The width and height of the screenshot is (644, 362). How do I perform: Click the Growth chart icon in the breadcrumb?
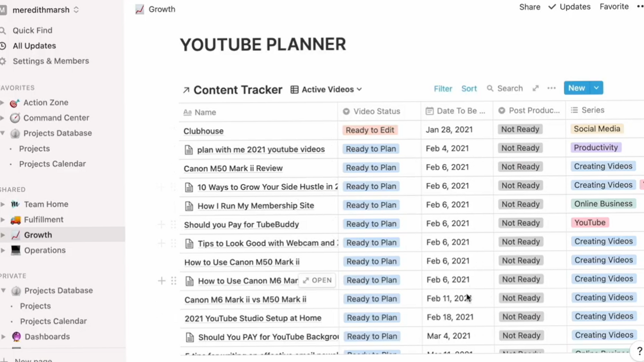[140, 9]
